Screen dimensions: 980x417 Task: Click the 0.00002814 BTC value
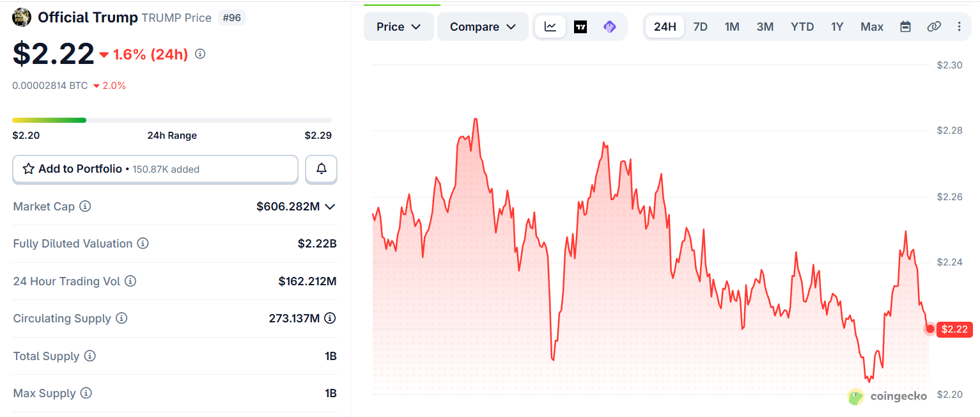(x=50, y=85)
